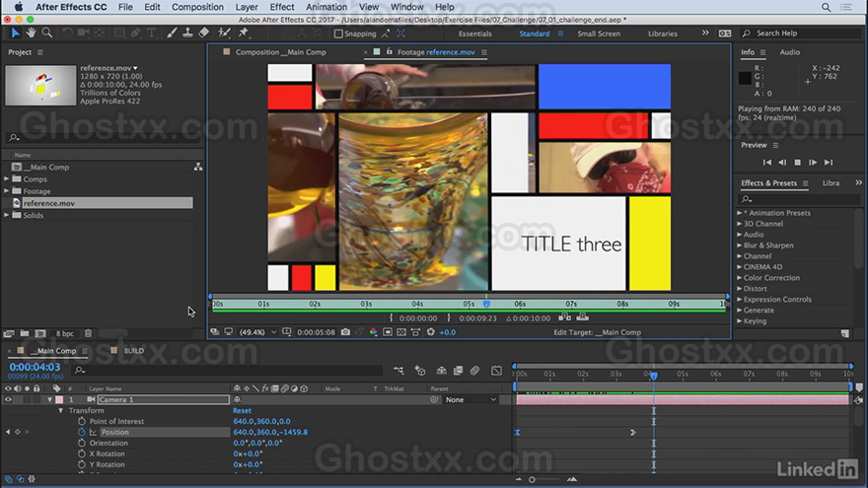
Task: Toggle the Position keyframe diamond
Action: pyautogui.click(x=17, y=432)
